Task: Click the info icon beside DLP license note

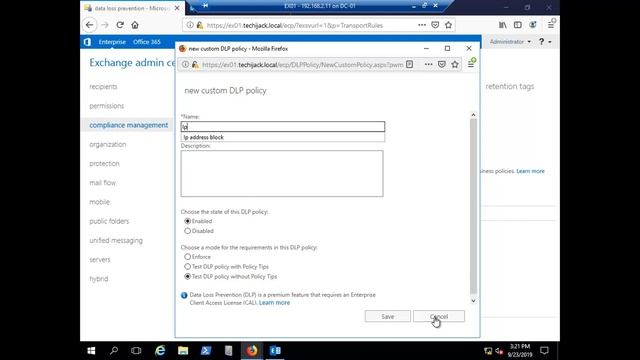Action: 184,295
